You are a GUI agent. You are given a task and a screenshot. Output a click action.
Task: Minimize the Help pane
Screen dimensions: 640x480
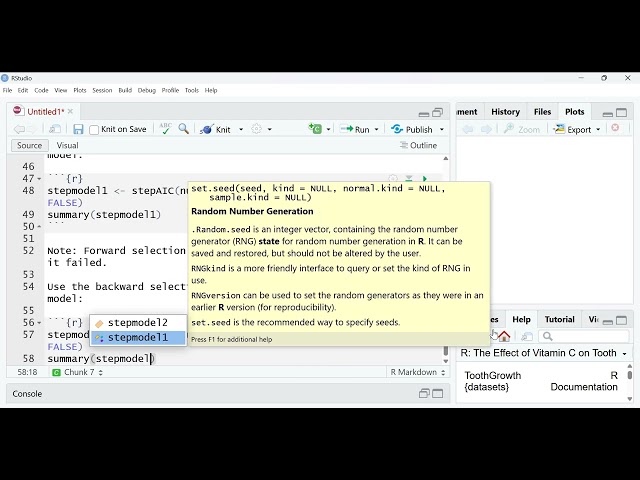608,321
